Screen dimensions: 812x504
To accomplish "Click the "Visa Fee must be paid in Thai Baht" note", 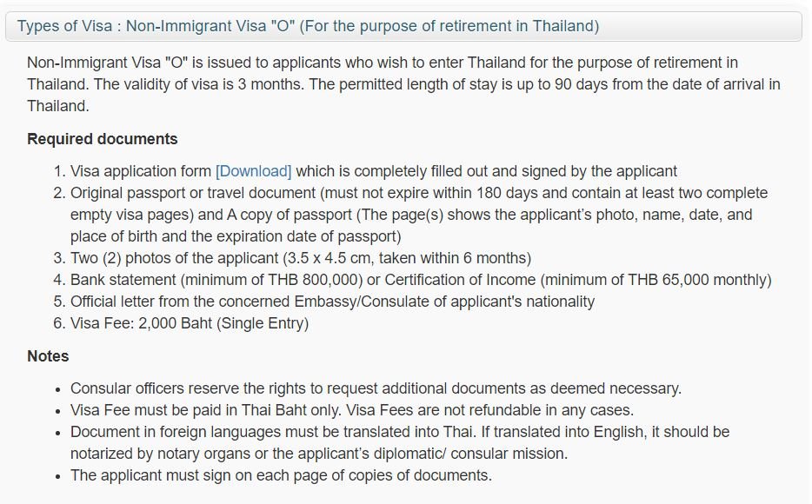I will (x=205, y=410).
